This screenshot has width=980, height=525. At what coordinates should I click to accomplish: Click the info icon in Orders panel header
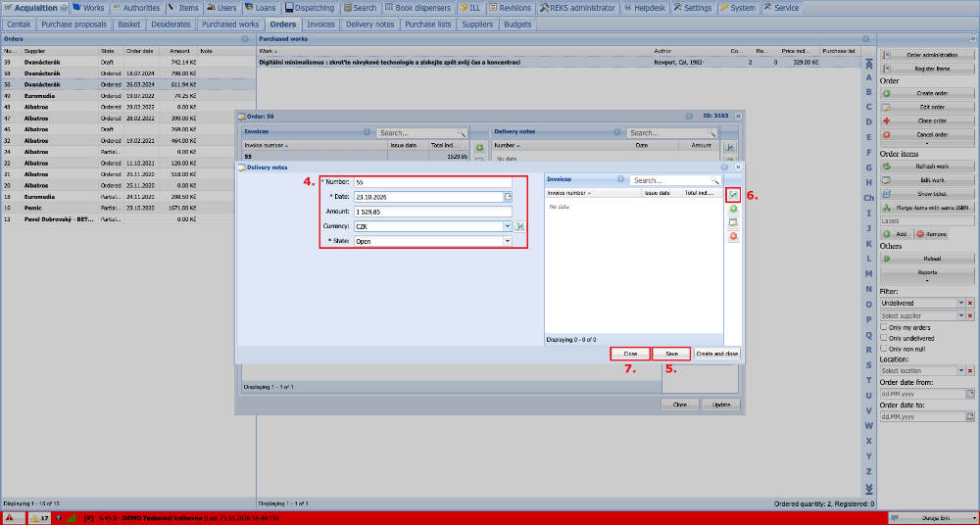click(x=245, y=39)
